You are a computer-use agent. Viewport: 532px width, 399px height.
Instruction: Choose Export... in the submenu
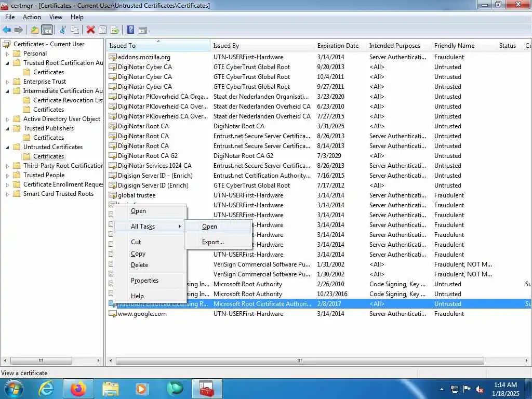218,242
